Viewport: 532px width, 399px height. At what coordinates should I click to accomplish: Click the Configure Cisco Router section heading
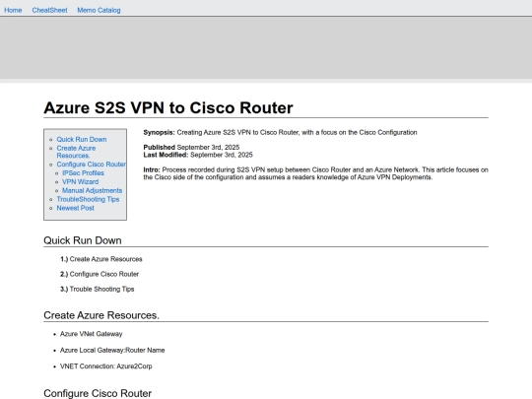click(x=98, y=393)
